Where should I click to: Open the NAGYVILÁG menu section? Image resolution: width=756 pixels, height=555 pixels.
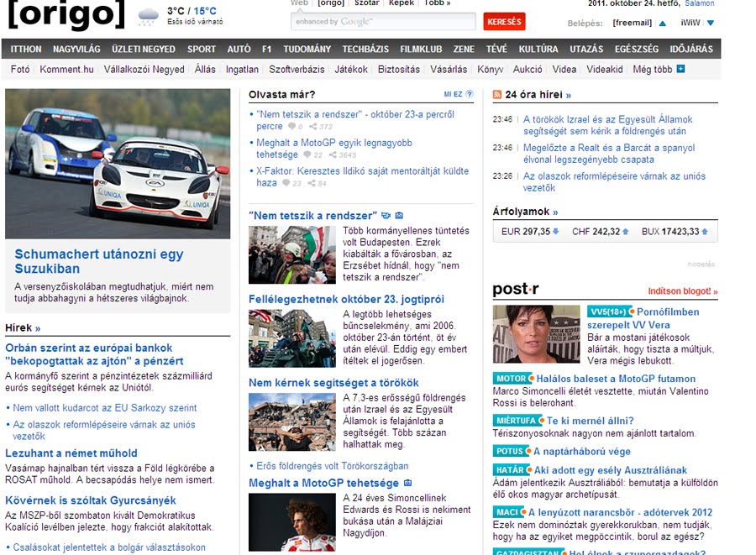coord(76,50)
